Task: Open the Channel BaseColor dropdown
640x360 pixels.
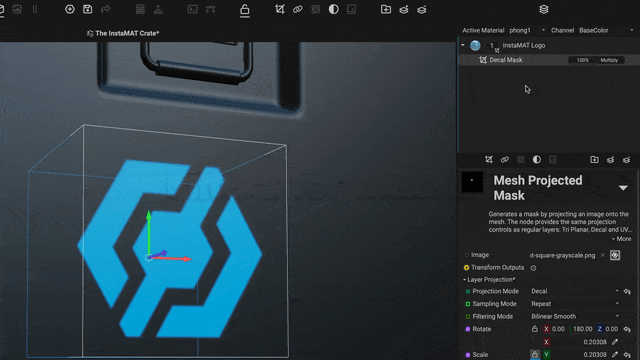Action: 606,30
